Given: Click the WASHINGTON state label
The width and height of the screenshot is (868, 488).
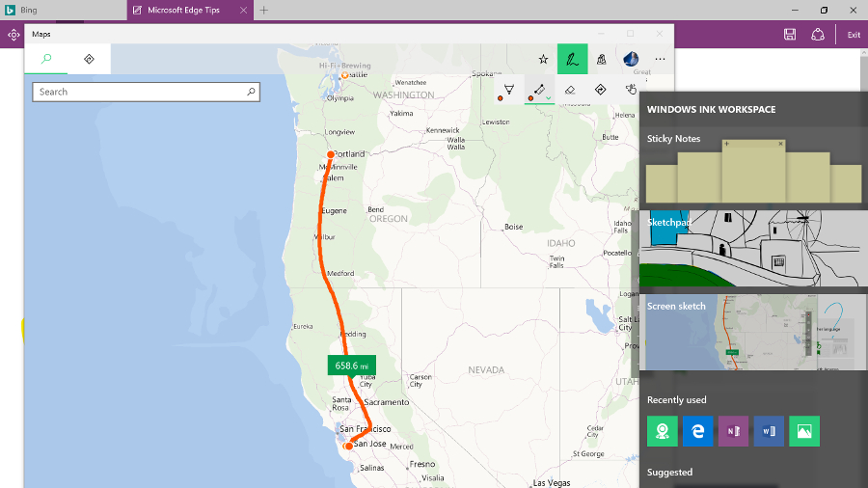Looking at the screenshot, I should (x=403, y=95).
